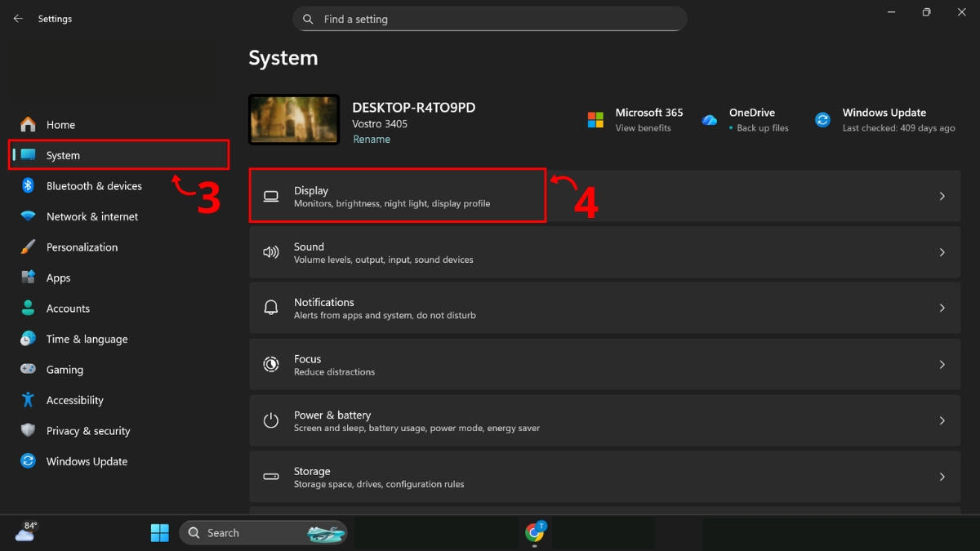
Task: Click the Bluetooth icon in sidebar
Action: 29,186
